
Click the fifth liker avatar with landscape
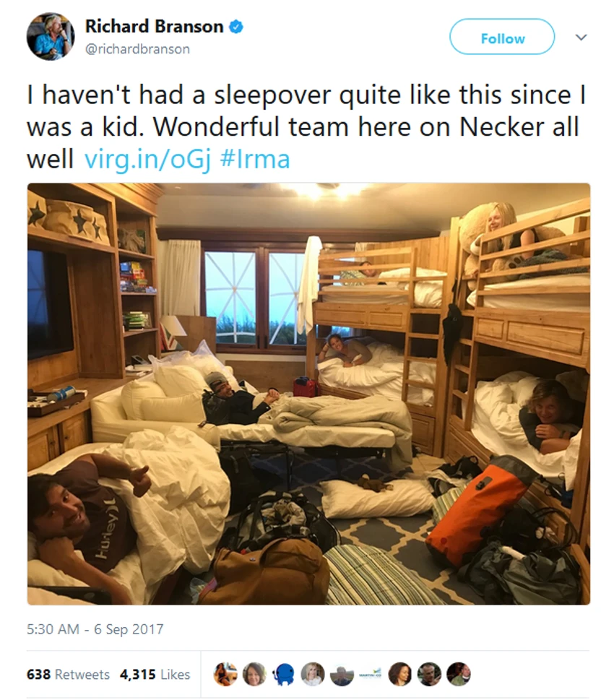pos(342,674)
